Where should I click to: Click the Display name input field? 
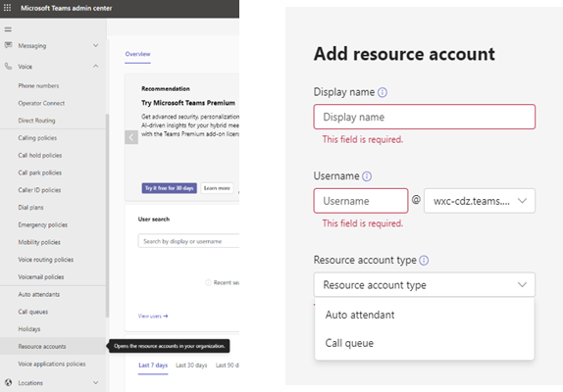pyautogui.click(x=425, y=117)
